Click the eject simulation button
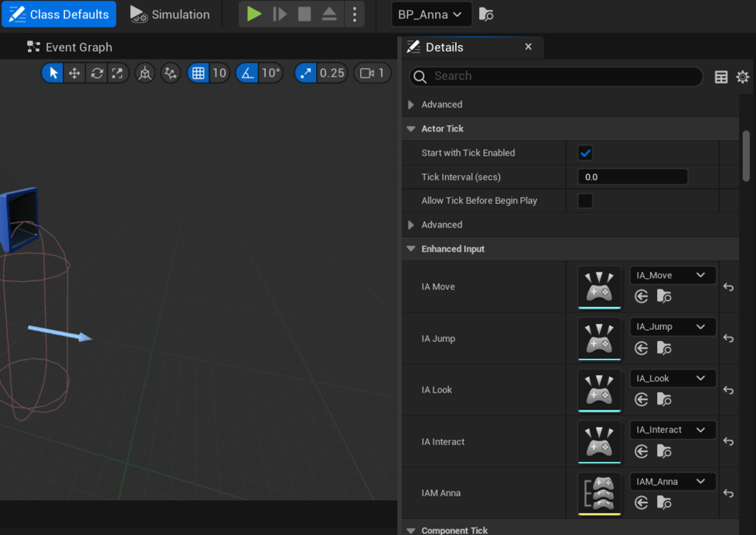The height and width of the screenshot is (535, 756). (x=329, y=14)
